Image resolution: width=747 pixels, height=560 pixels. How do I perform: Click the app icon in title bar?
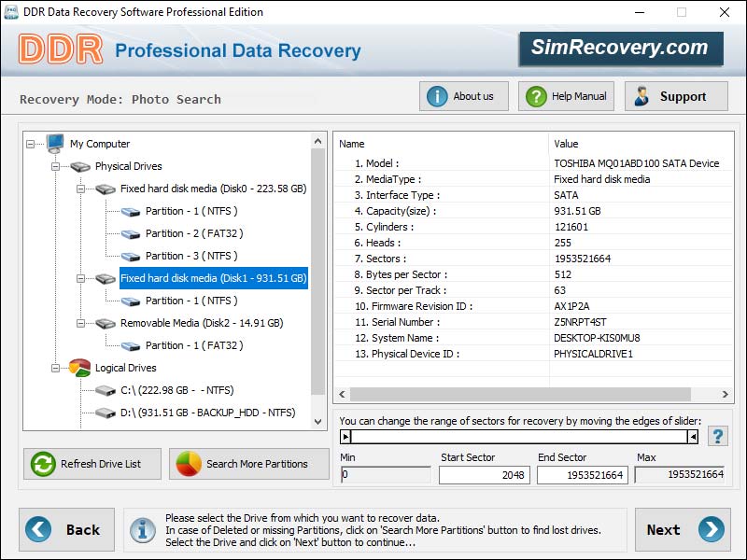click(11, 12)
